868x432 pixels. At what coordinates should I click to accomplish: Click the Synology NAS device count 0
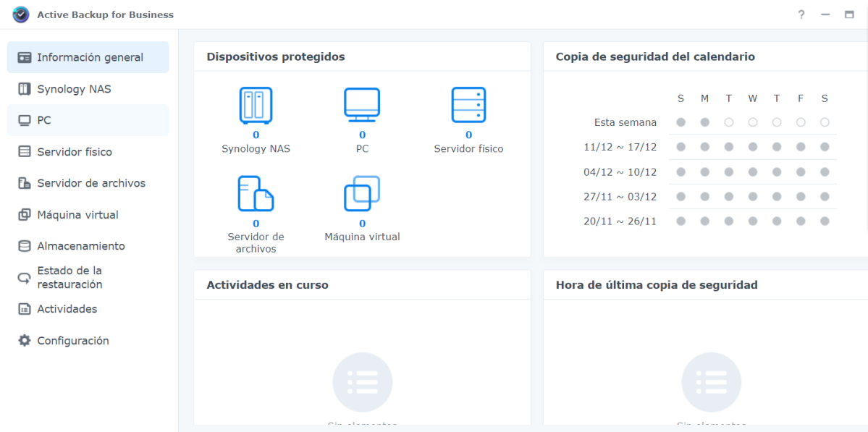pos(256,135)
